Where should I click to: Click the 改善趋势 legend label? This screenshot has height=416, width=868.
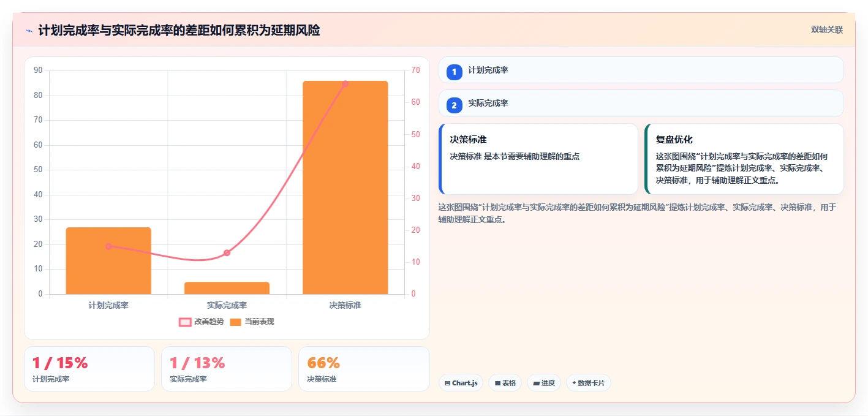[x=209, y=322]
